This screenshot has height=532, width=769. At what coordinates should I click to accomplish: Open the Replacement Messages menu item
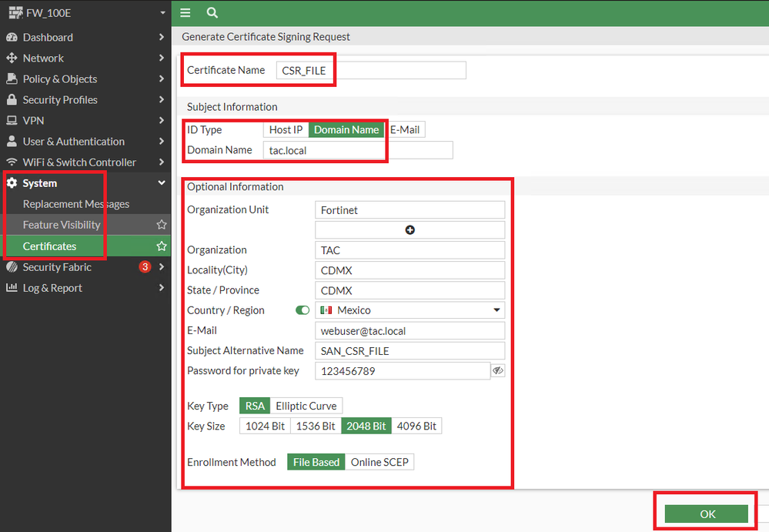click(76, 204)
